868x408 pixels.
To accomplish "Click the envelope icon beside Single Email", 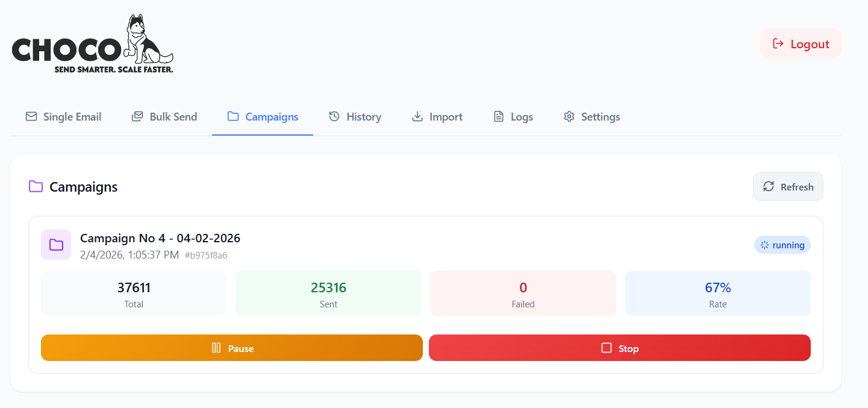I will (x=31, y=116).
